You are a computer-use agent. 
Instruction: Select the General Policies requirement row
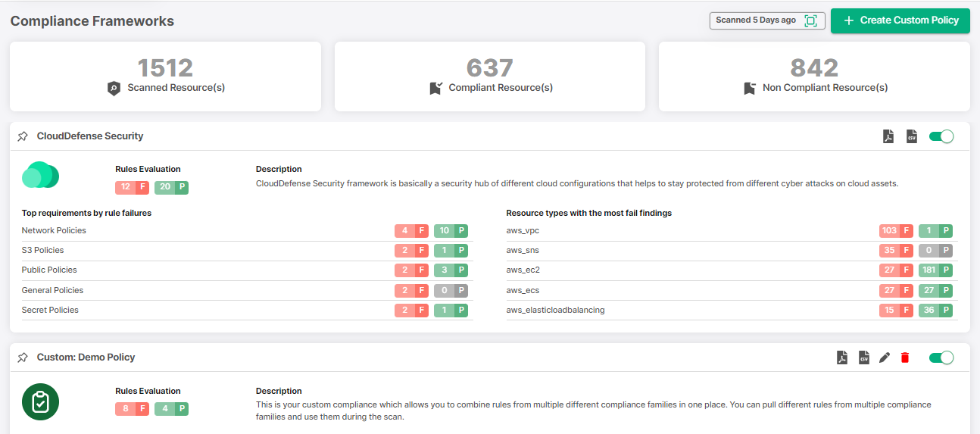point(247,291)
